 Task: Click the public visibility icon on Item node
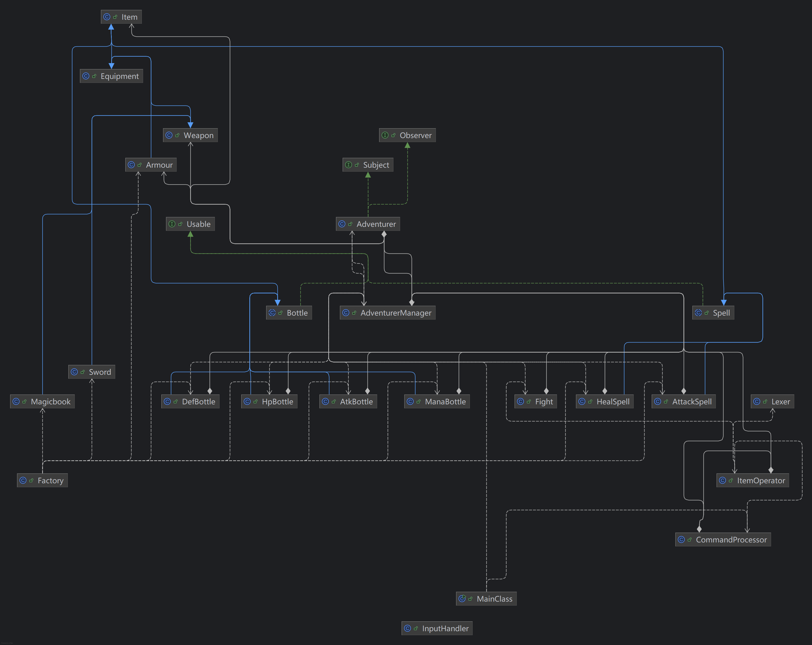pos(115,17)
